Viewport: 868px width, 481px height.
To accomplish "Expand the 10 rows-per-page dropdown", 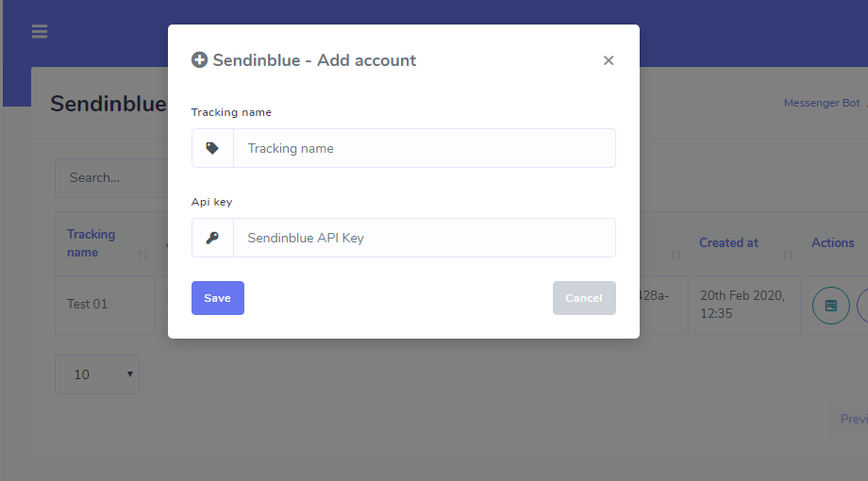I will pyautogui.click(x=97, y=374).
